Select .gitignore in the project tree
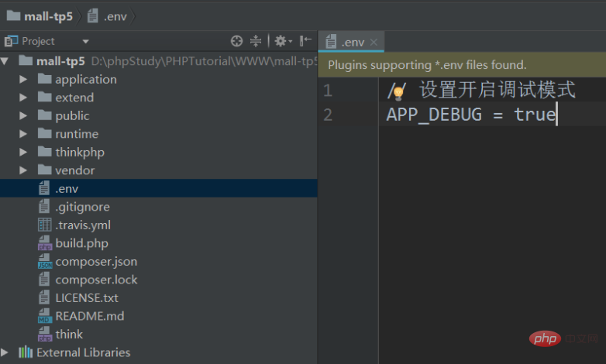 pyautogui.click(x=82, y=207)
